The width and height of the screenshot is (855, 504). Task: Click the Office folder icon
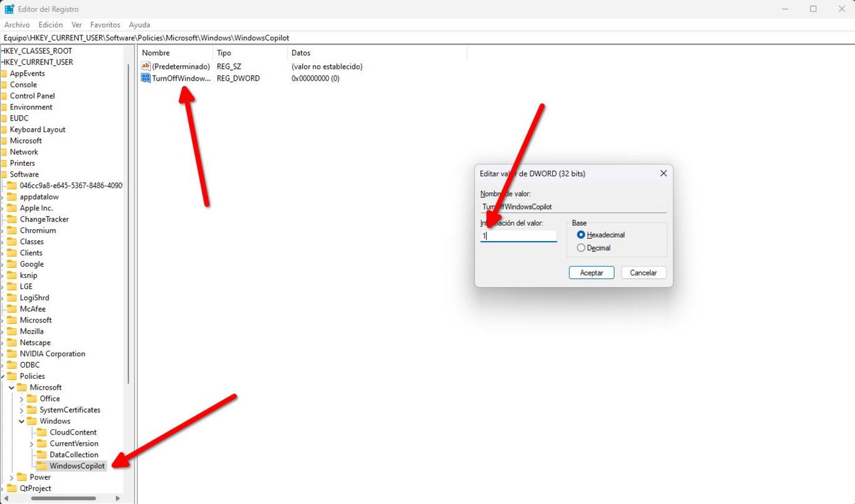[x=32, y=399]
